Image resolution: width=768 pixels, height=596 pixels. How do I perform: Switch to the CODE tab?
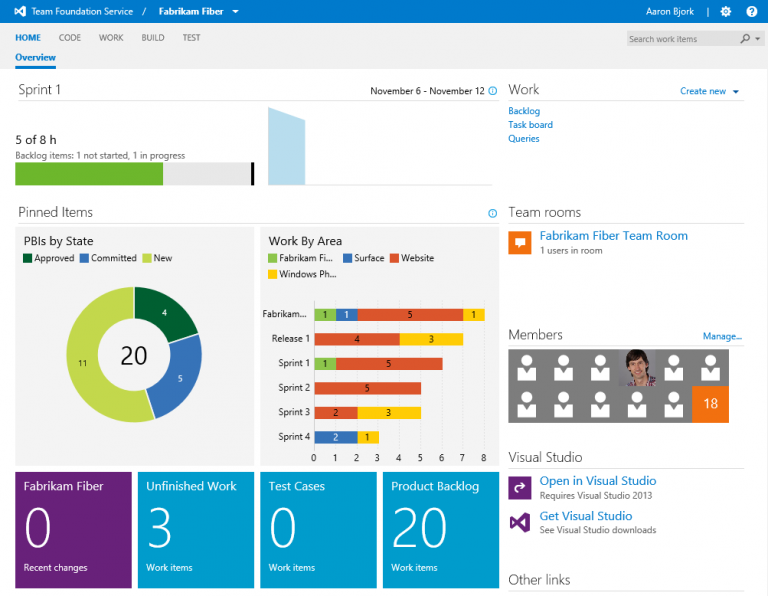[x=70, y=38]
